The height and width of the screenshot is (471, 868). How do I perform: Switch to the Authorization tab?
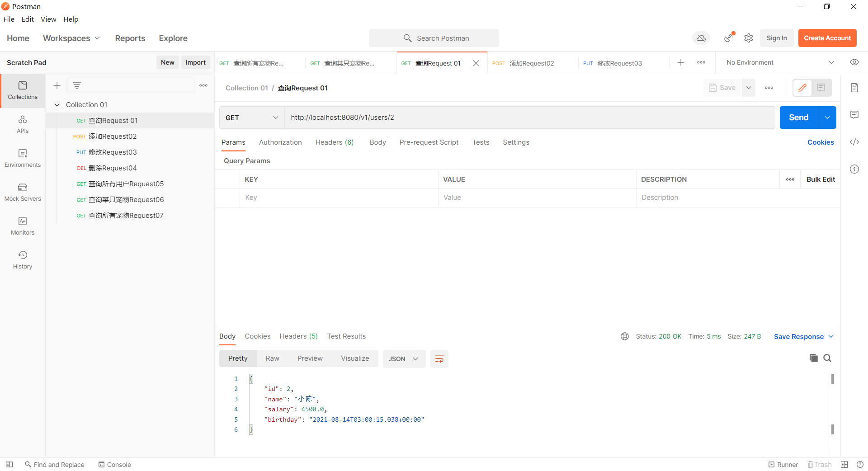[x=280, y=142]
